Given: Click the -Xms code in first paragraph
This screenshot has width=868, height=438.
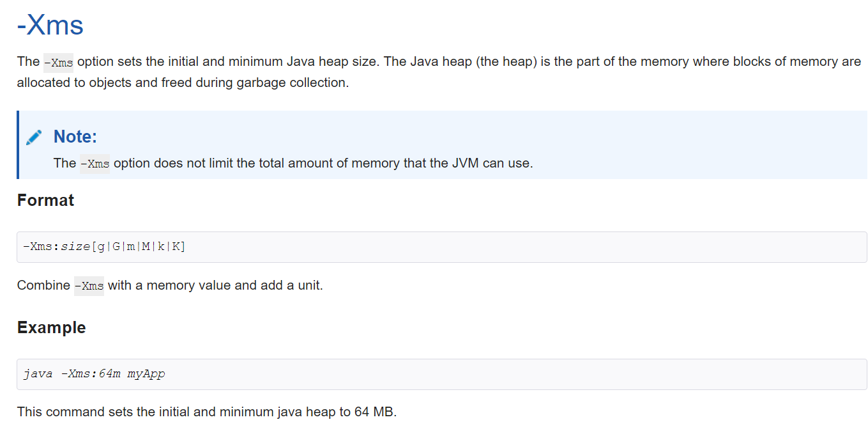Looking at the screenshot, I should pyautogui.click(x=58, y=63).
